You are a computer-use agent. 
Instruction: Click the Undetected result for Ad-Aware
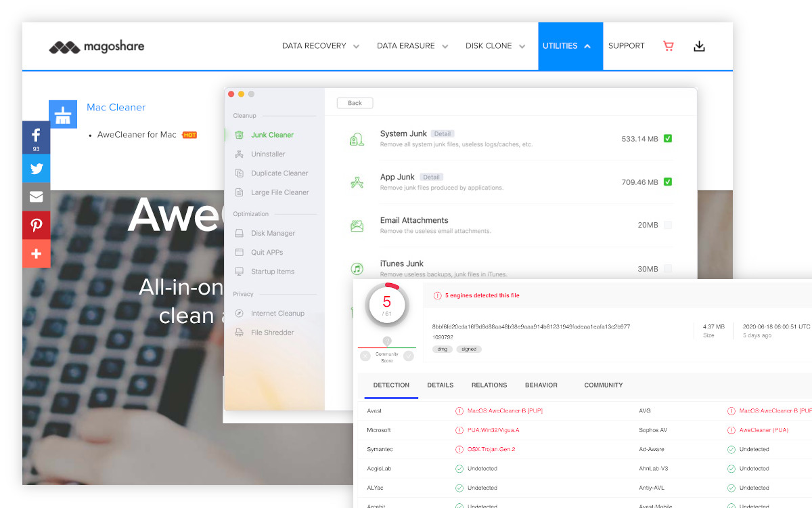(754, 450)
